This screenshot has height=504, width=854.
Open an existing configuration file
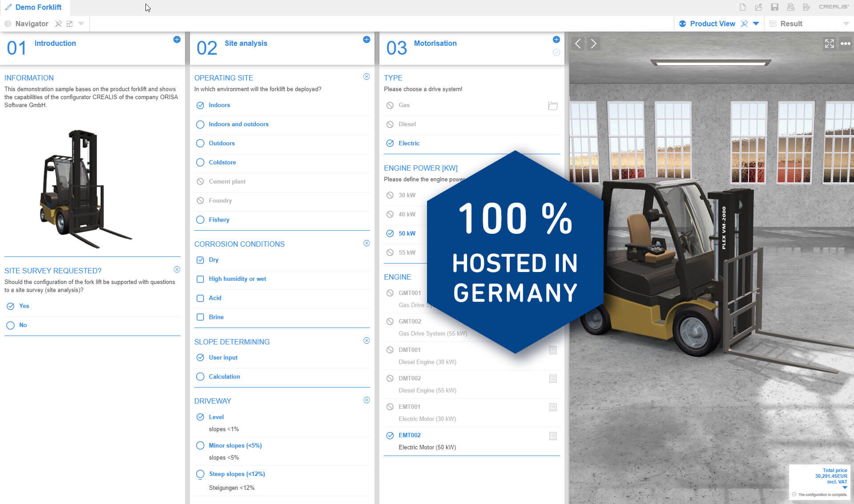coord(758,7)
